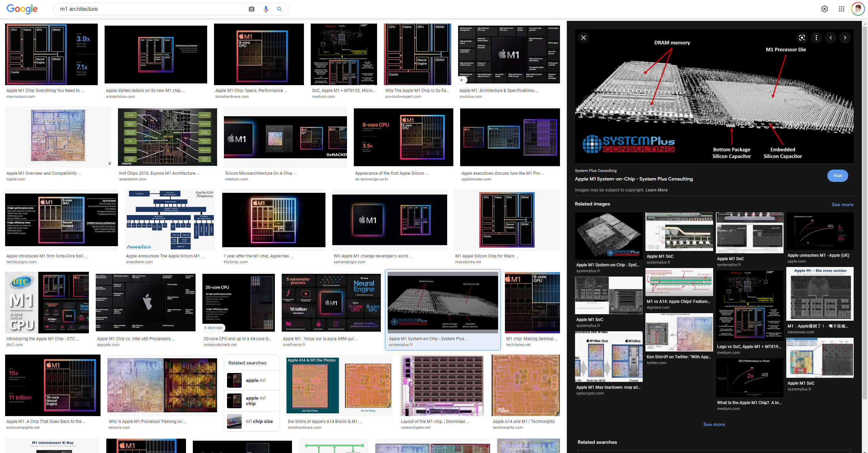Click the magnifying glass search button
Image resolution: width=868 pixels, height=453 pixels.
279,9
